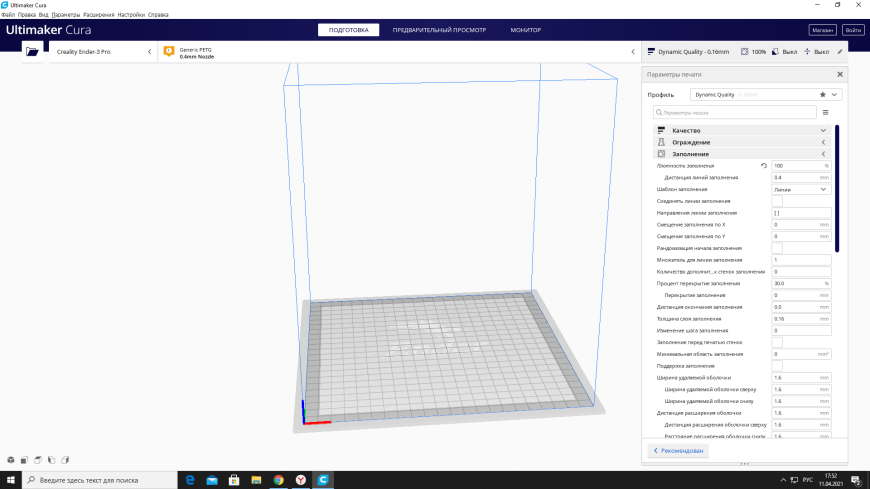Open the Шаблон заполнения dropdown
This screenshot has width=870, height=489.
click(801, 189)
